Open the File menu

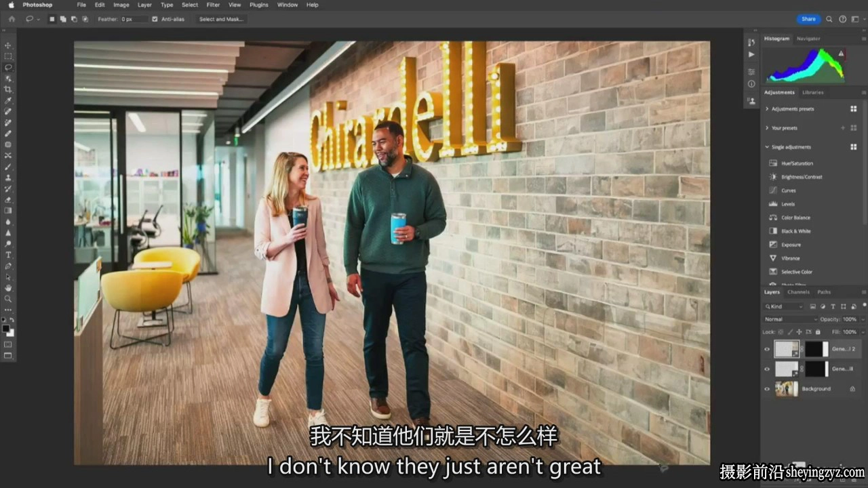coord(81,5)
